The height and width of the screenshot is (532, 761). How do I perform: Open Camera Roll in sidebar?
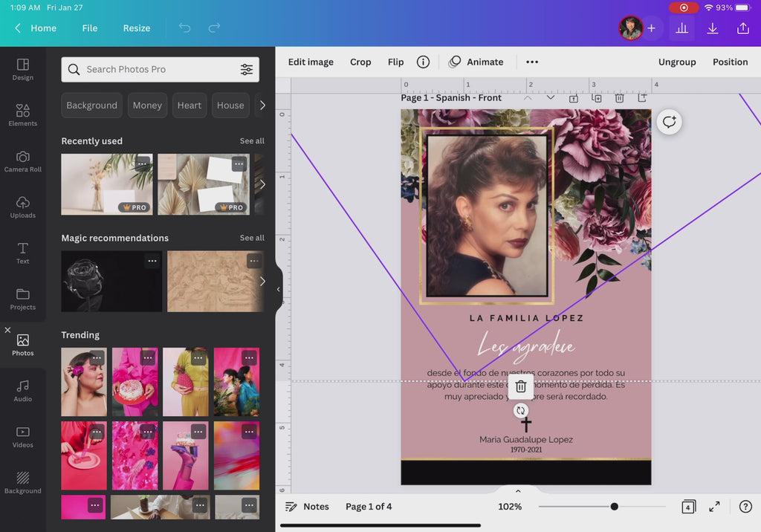point(23,162)
